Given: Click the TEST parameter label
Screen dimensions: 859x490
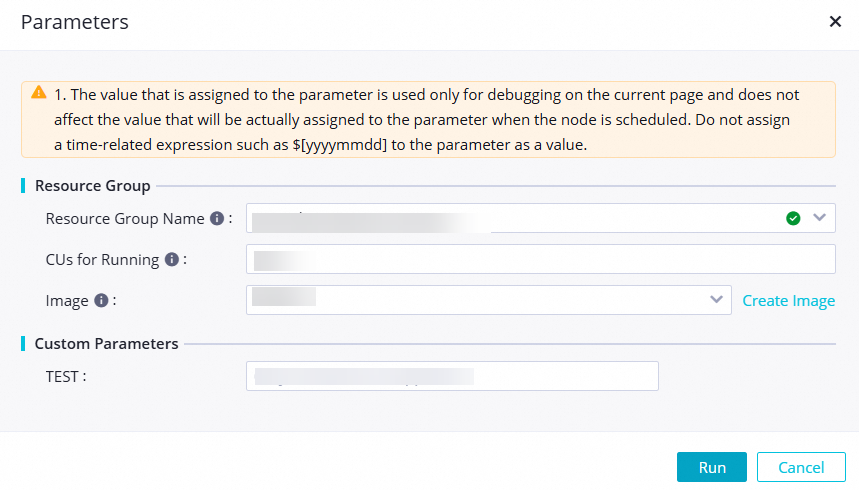Looking at the screenshot, I should point(66,377).
